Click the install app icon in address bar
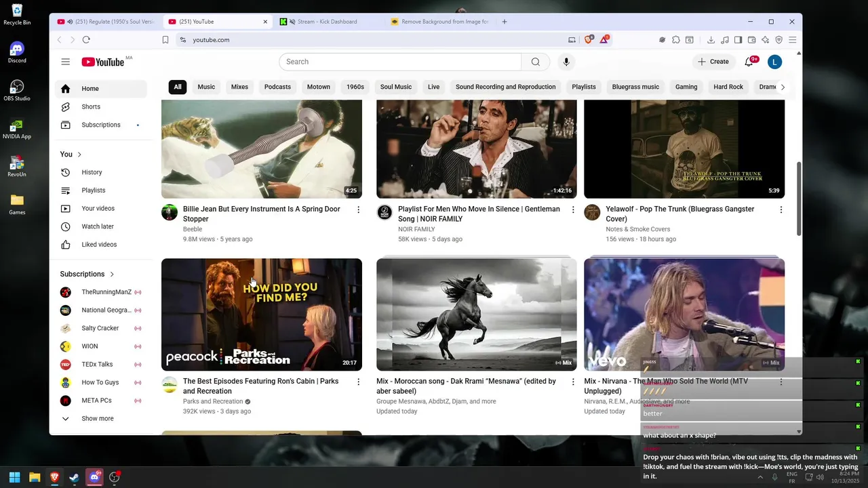This screenshot has width=868, height=488. coord(572,40)
